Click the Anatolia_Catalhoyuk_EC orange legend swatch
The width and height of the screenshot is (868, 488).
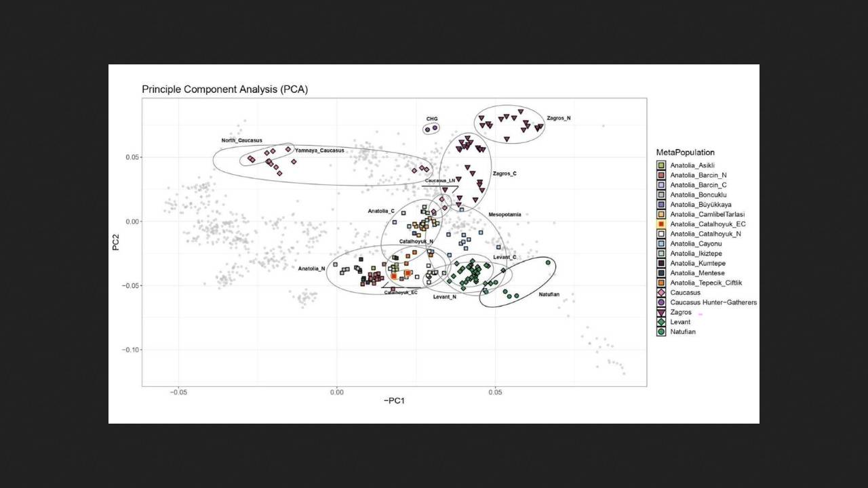(x=661, y=224)
